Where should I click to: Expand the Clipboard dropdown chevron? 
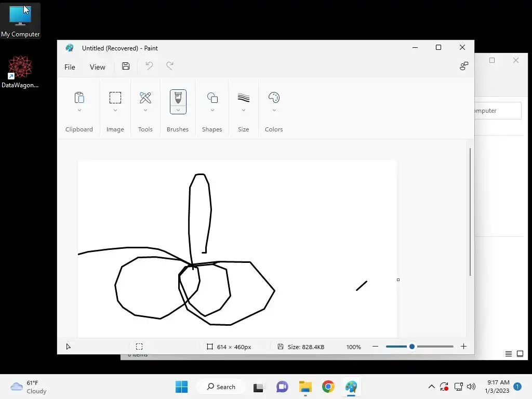79,110
